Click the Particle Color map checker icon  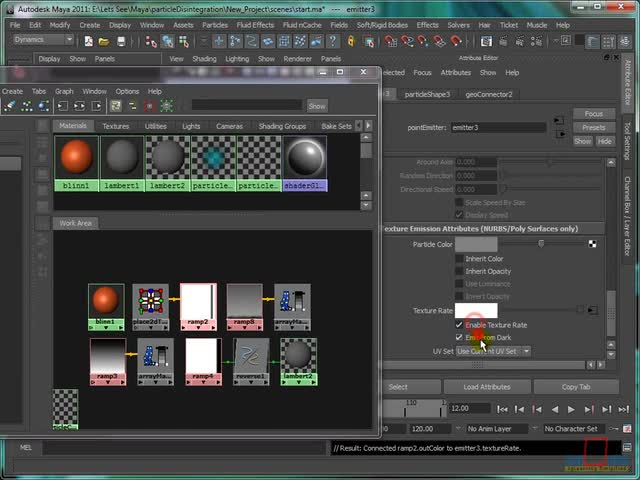(593, 244)
